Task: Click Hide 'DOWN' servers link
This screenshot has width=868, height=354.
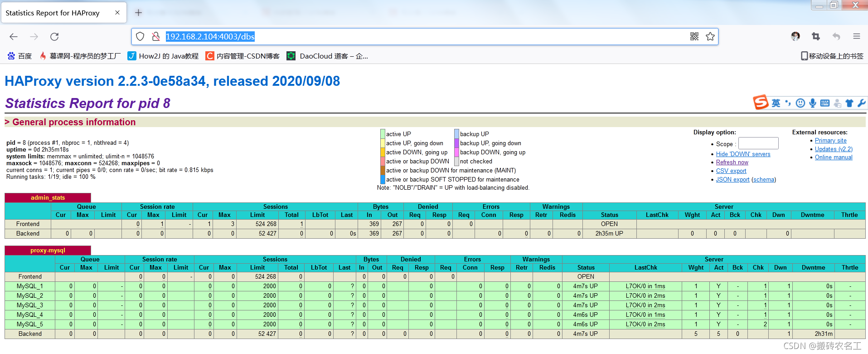Action: (743, 154)
